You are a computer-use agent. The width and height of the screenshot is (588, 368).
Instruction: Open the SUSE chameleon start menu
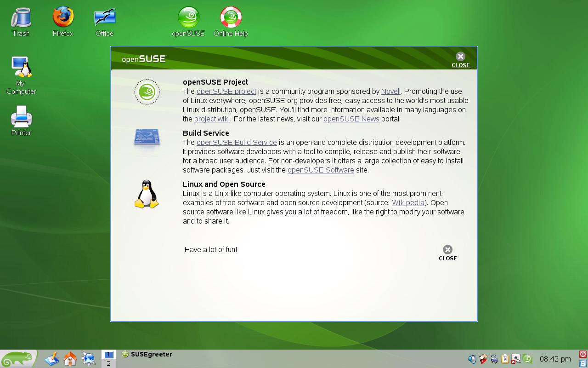18,359
